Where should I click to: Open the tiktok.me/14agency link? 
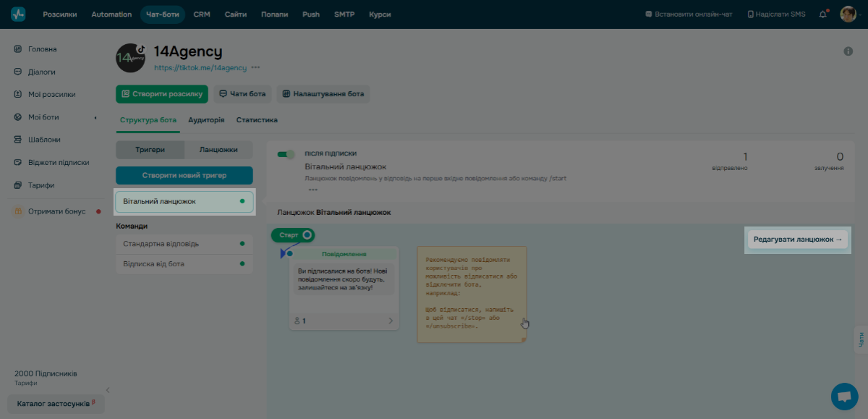[x=200, y=67]
